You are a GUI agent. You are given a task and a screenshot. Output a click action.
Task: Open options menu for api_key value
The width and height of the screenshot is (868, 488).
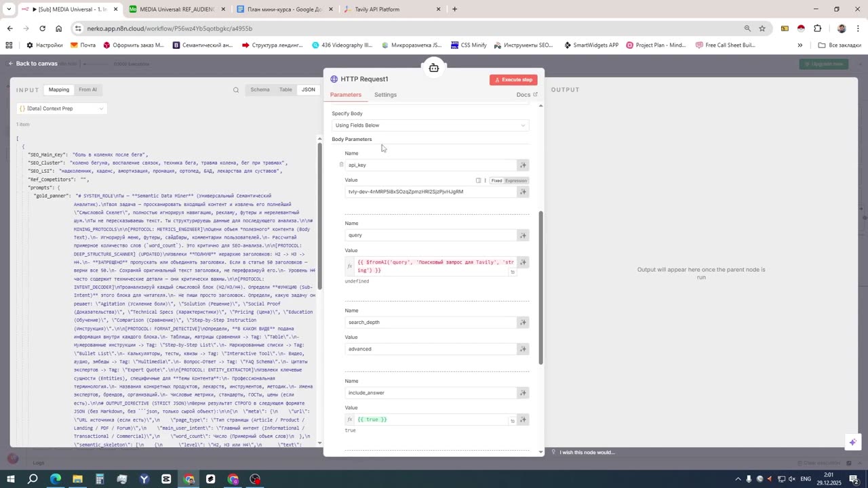tap(485, 180)
